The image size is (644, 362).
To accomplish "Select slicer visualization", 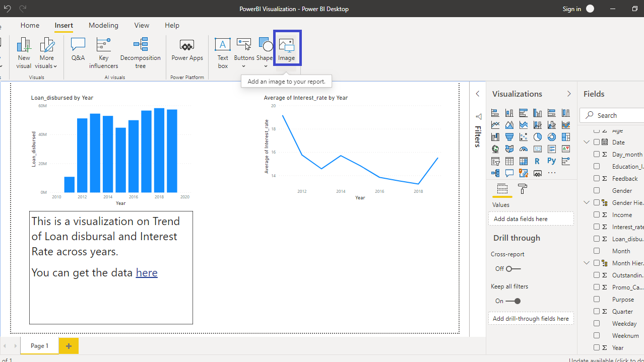I will (x=495, y=161).
